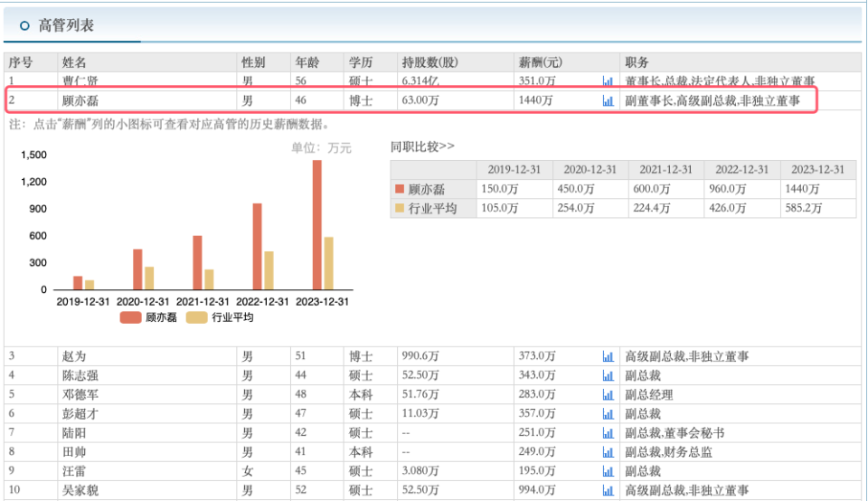Toggle 行业平均 series in chart legend
The height and width of the screenshot is (501, 868).
click(220, 317)
